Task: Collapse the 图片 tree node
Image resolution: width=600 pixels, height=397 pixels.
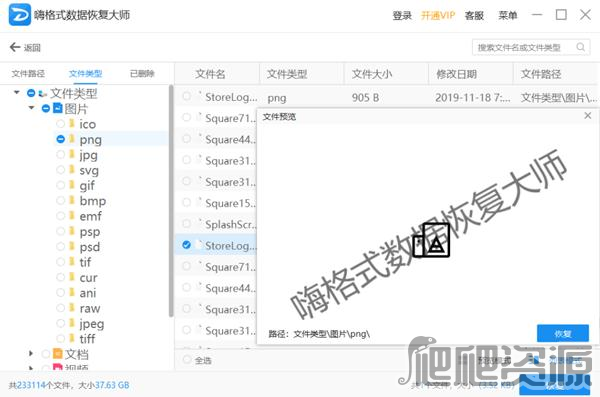Action: tap(31, 108)
